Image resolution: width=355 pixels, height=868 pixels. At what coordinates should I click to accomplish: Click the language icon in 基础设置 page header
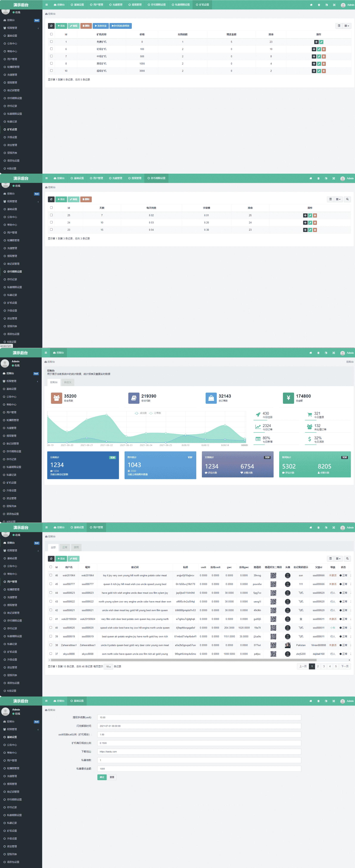click(x=326, y=701)
